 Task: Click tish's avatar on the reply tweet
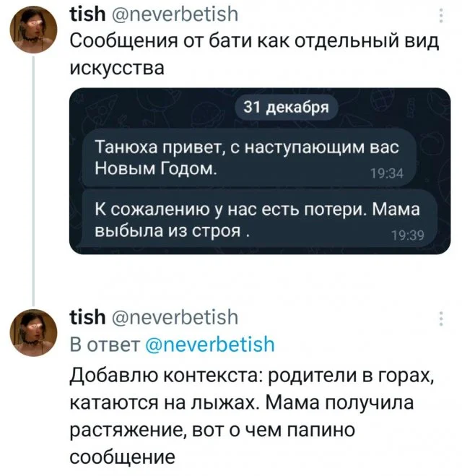pyautogui.click(x=33, y=335)
